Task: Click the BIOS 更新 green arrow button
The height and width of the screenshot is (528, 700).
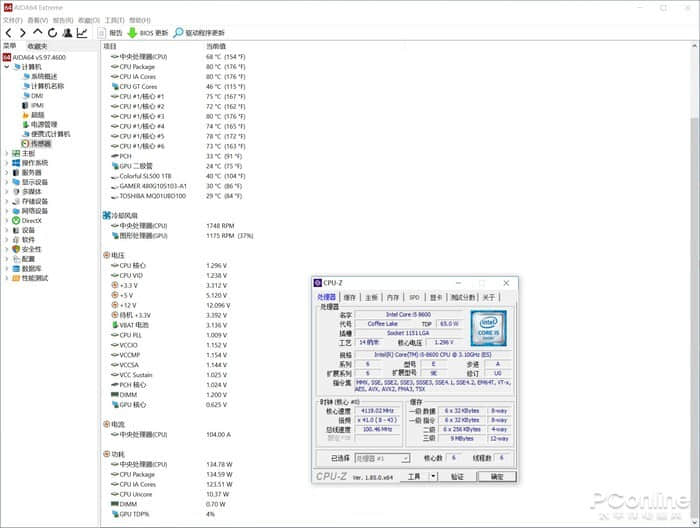Action: click(x=148, y=33)
